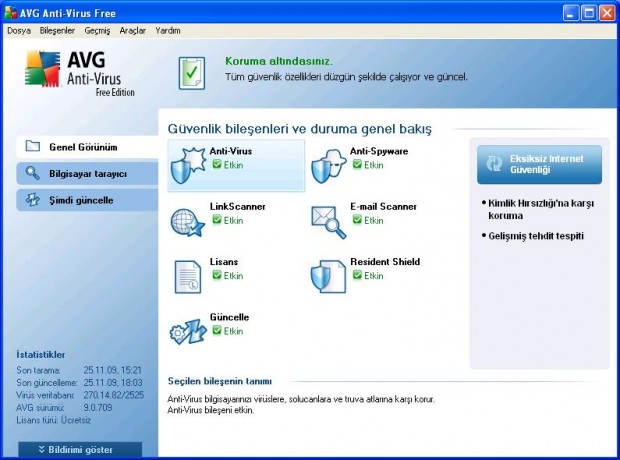Image resolution: width=620 pixels, height=460 pixels.
Task: Open the Yardım menu
Action: (168, 30)
